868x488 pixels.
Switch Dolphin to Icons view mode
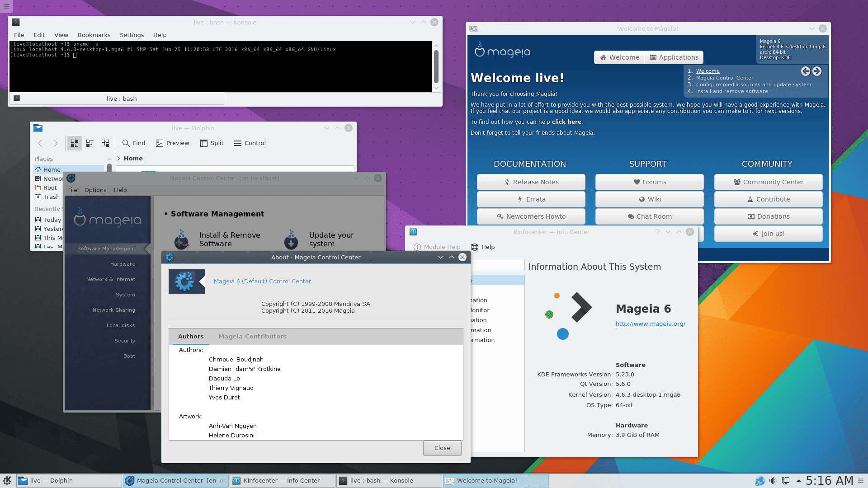pos(75,143)
